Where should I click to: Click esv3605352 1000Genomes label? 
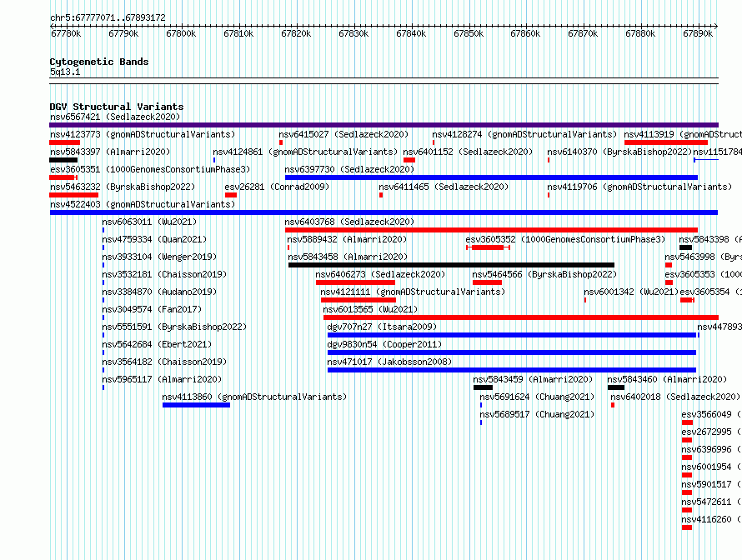[565, 239]
